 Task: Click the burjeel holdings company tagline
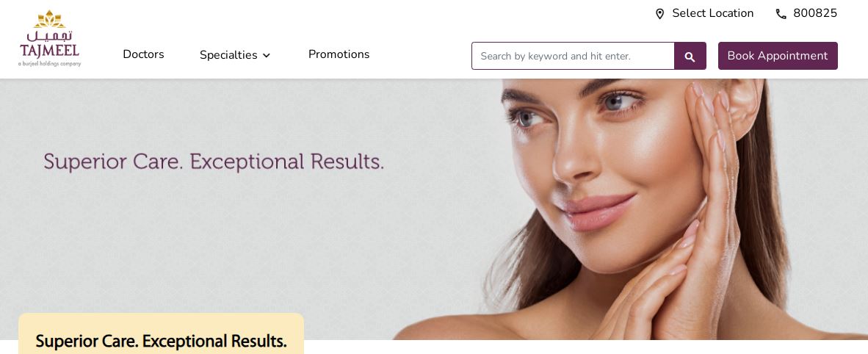click(49, 64)
